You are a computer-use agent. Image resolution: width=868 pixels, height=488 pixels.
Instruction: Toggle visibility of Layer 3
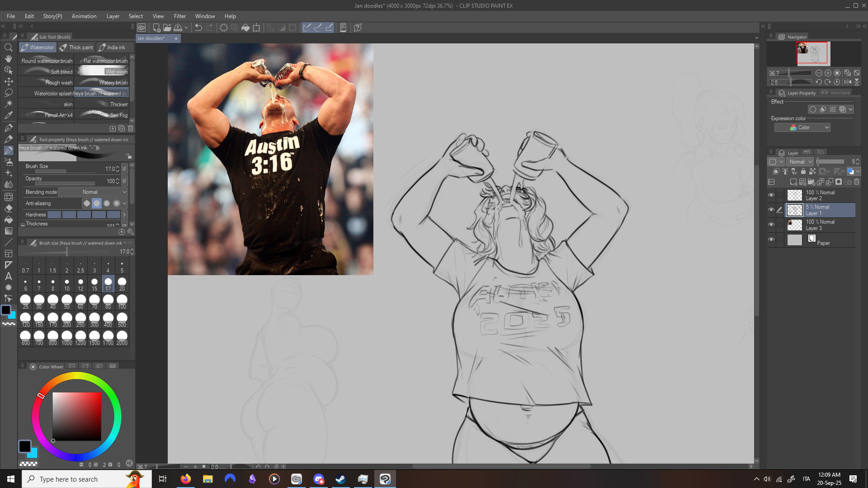[x=771, y=225]
